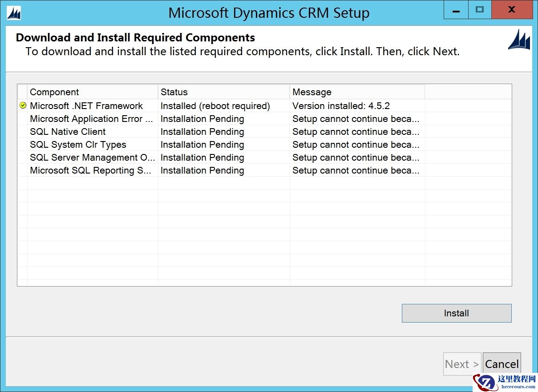Select the Microsoft SQL Reporting row
This screenshot has height=392, width=538.
[x=90, y=170]
